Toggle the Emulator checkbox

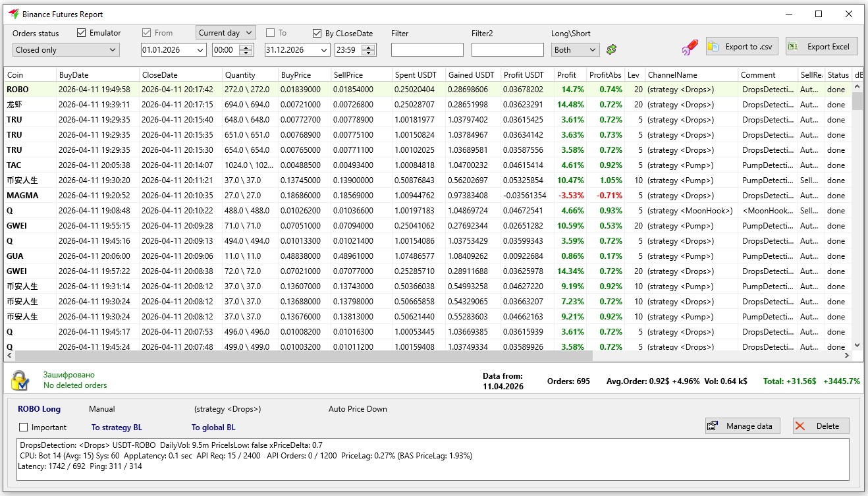(x=82, y=33)
